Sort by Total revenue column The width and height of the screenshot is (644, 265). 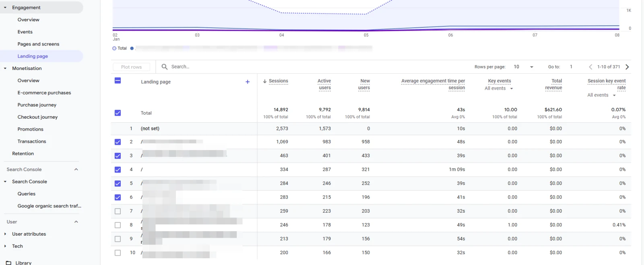554,84
